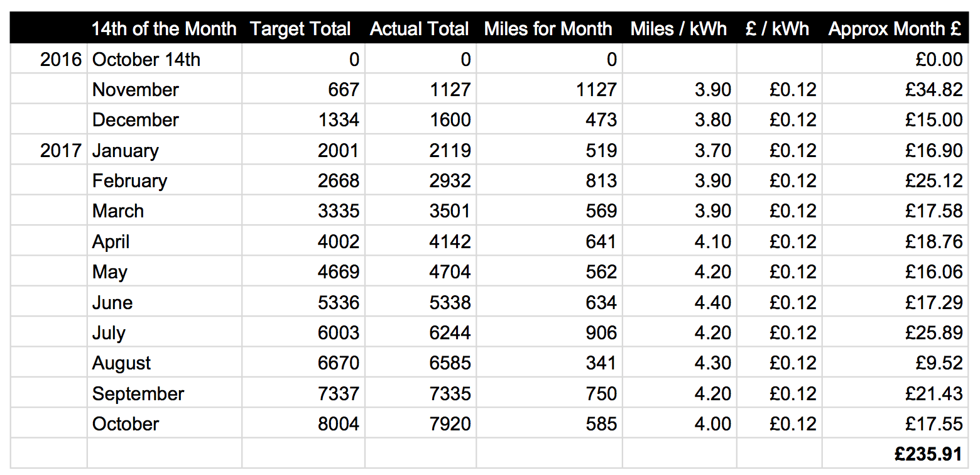The image size is (980, 475).
Task: Select the '£ / kWh' column header
Action: [x=778, y=29]
